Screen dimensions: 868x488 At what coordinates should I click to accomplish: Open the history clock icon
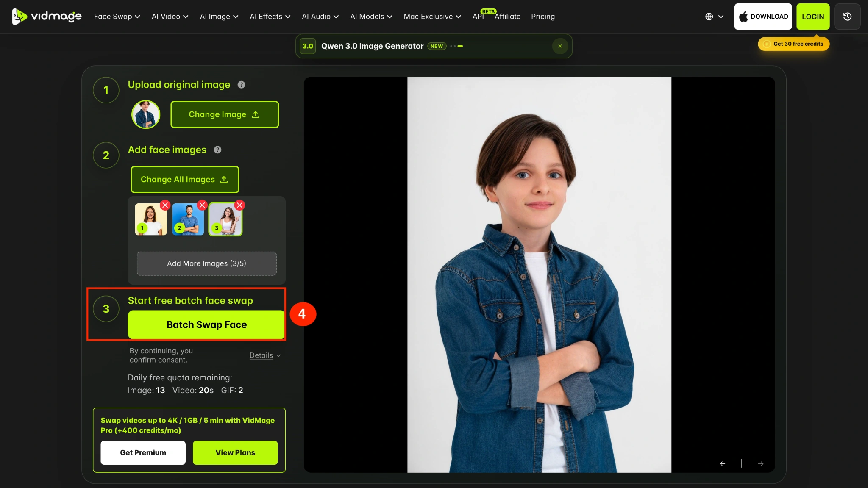[x=847, y=17]
